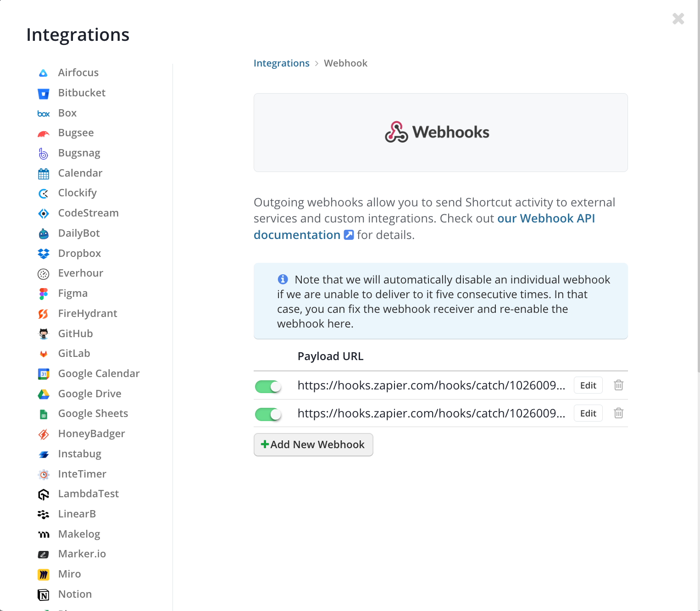Click the CodeStream icon
Screen dimensions: 700x611
[x=43, y=214]
